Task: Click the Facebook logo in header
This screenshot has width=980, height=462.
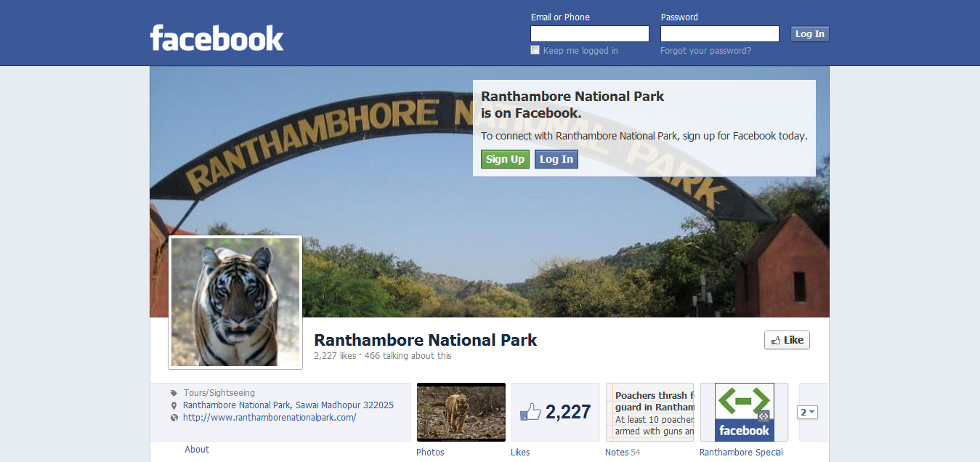Action: point(216,38)
